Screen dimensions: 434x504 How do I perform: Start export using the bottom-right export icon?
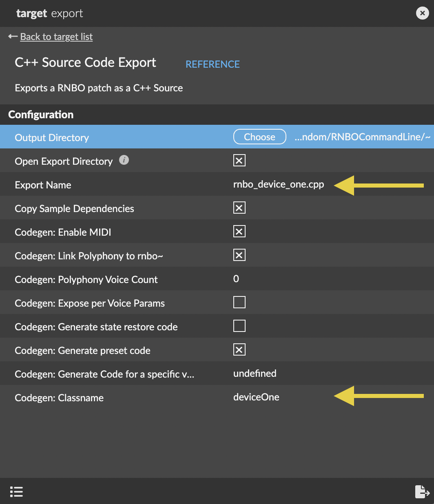pyautogui.click(x=421, y=492)
